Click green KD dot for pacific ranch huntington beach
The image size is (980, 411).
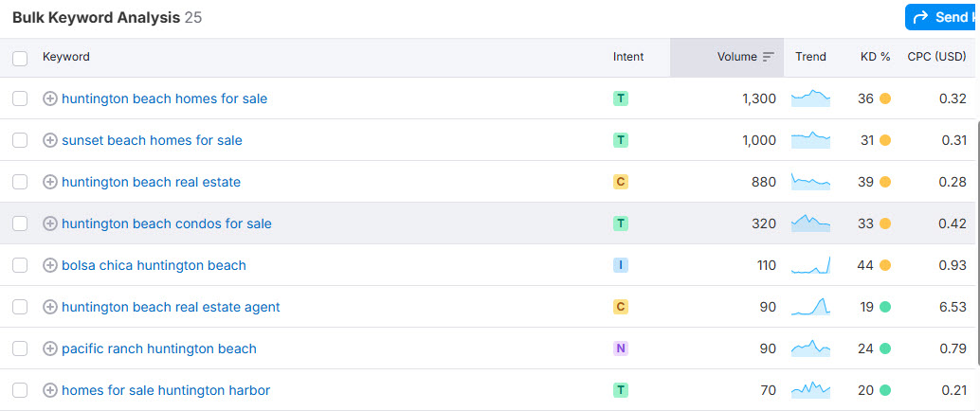pyautogui.click(x=885, y=348)
